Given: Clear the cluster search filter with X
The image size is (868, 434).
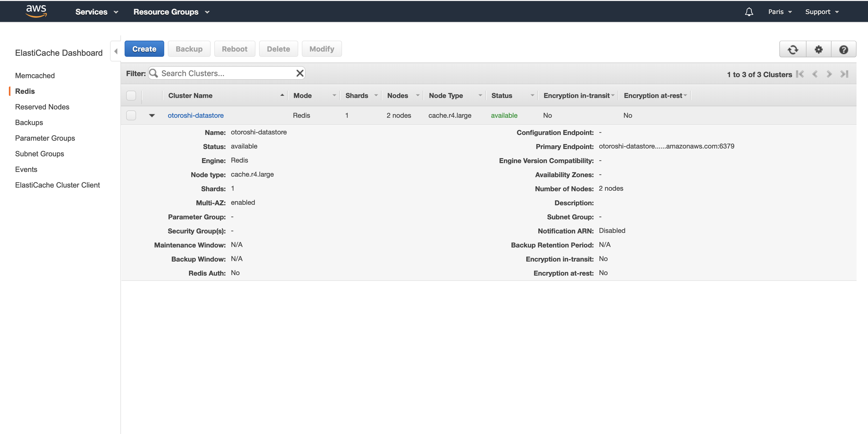Looking at the screenshot, I should pyautogui.click(x=299, y=73).
